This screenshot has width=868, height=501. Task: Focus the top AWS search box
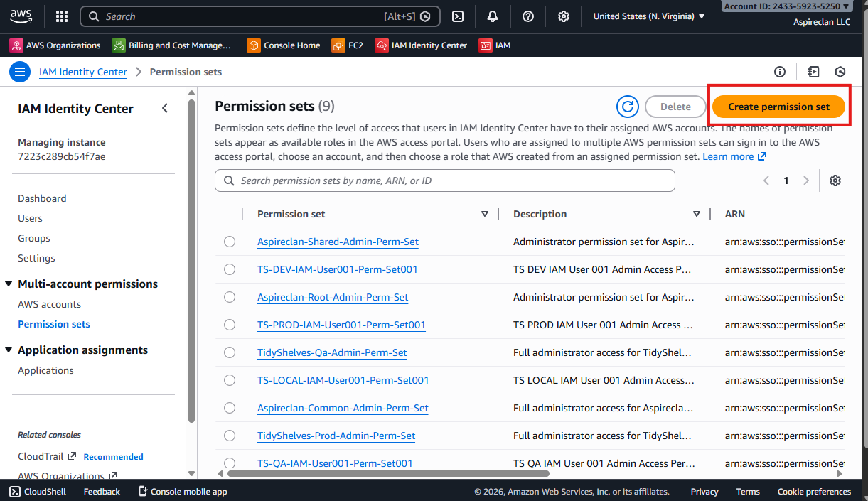pos(259,16)
